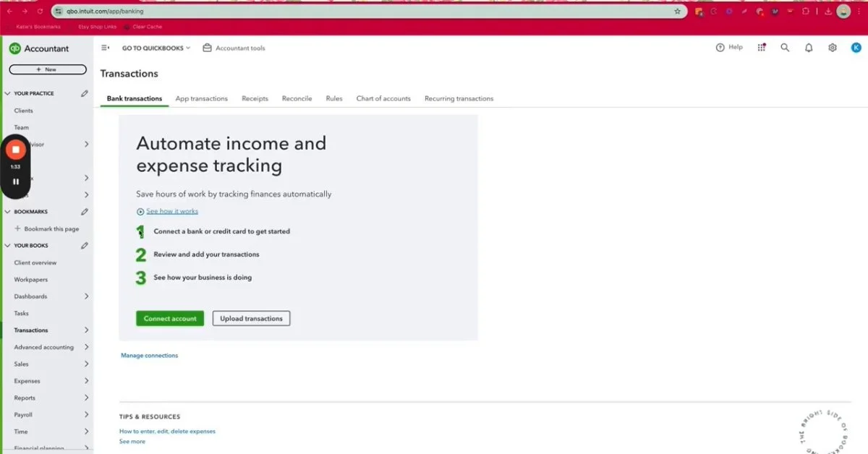The width and height of the screenshot is (868, 454).
Task: Click the first orange extension icon in toolbar
Action: [699, 12]
